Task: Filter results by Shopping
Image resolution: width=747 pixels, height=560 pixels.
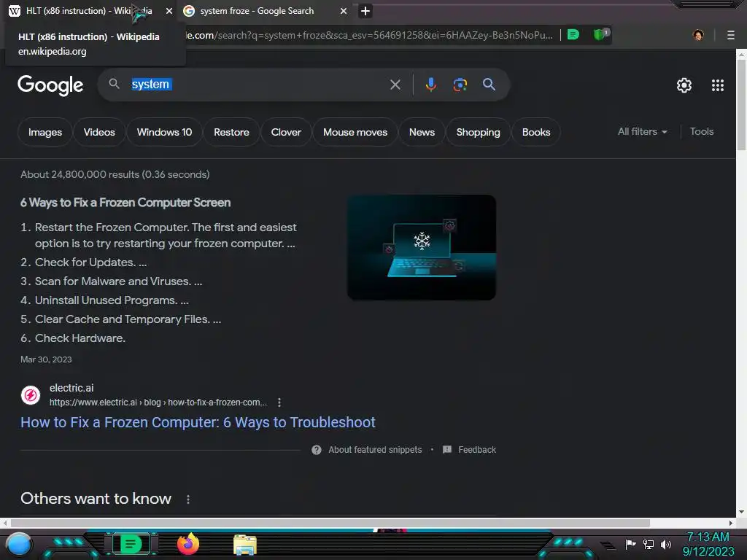Action: tap(479, 132)
